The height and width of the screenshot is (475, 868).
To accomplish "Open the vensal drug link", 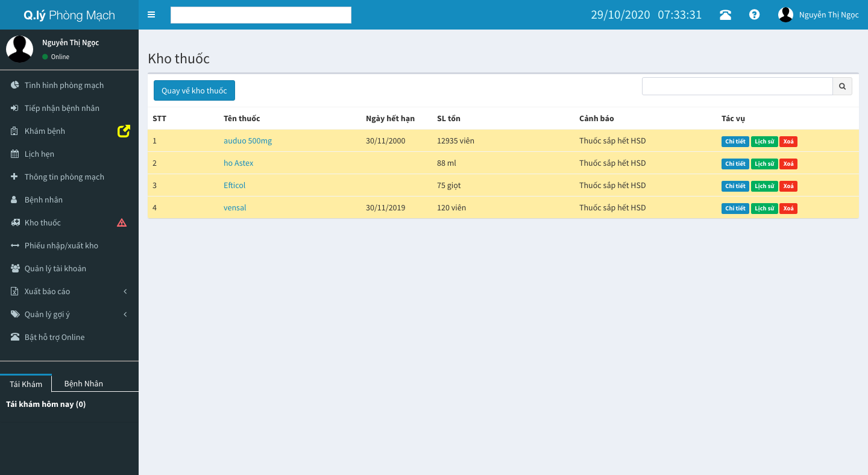I will 235,207.
